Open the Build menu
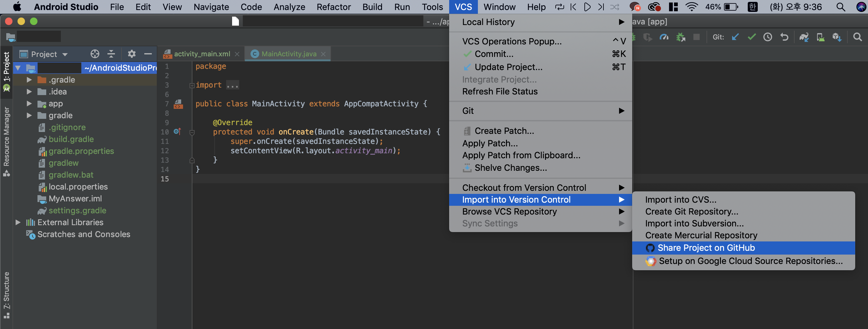 click(372, 7)
